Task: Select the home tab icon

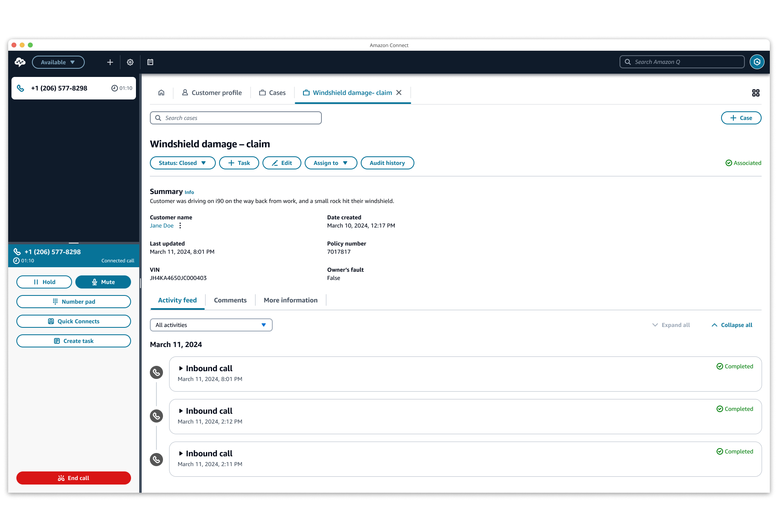Action: coord(161,92)
